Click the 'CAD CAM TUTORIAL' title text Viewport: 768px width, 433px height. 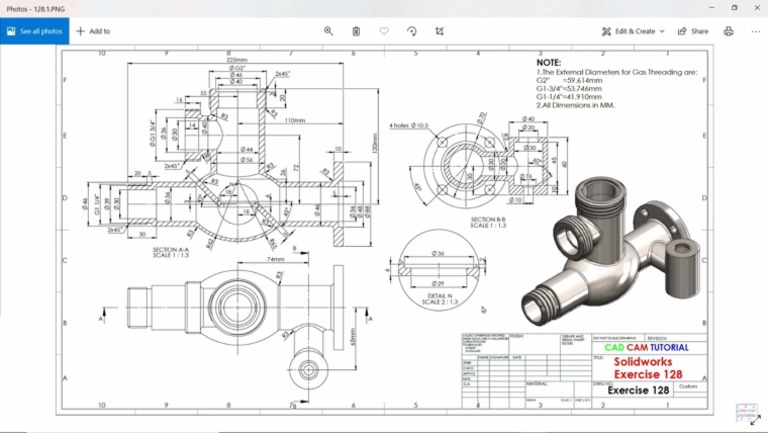click(x=647, y=347)
